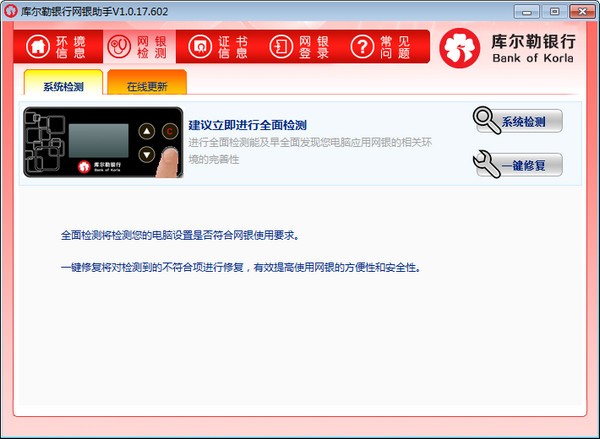Image resolution: width=600 pixels, height=439 pixels.
Task: Click the 一键修复将对检测到的不符合项 description line
Action: pos(241,268)
